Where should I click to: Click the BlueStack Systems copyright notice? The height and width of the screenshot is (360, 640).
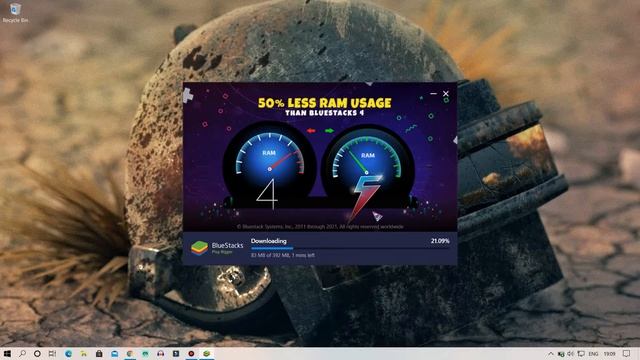click(320, 227)
